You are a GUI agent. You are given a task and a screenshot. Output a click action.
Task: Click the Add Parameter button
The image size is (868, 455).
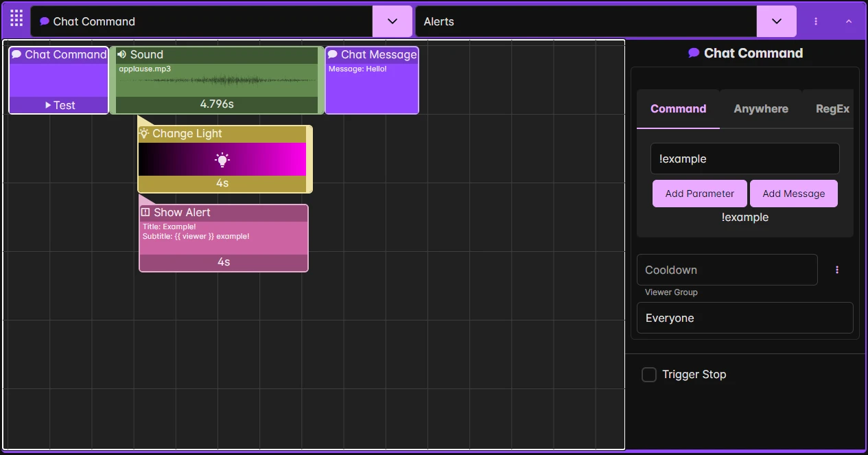(700, 194)
